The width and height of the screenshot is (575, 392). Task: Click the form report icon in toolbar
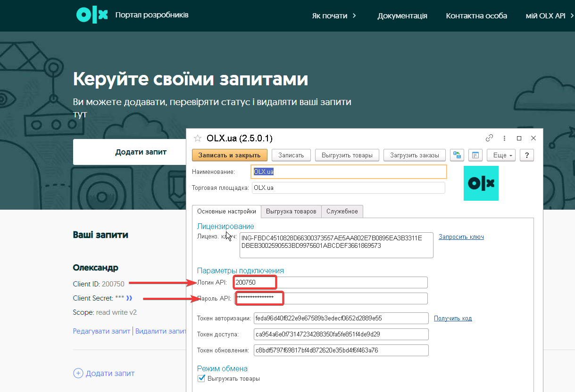(475, 155)
